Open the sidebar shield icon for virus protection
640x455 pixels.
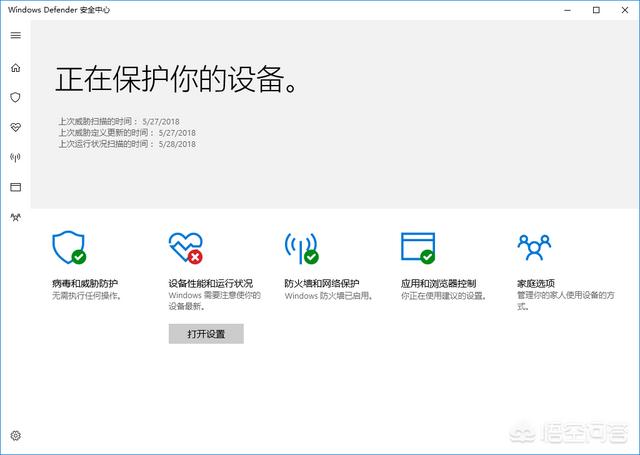16,97
